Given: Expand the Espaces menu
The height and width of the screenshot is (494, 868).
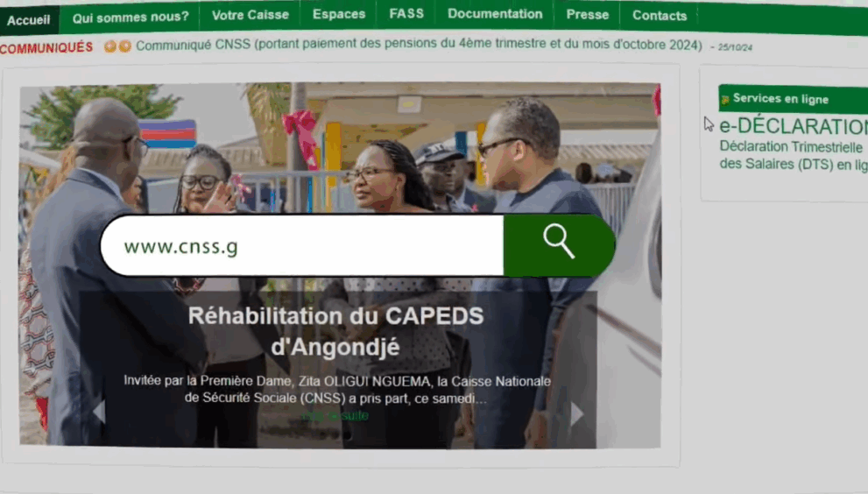Looking at the screenshot, I should pos(339,14).
